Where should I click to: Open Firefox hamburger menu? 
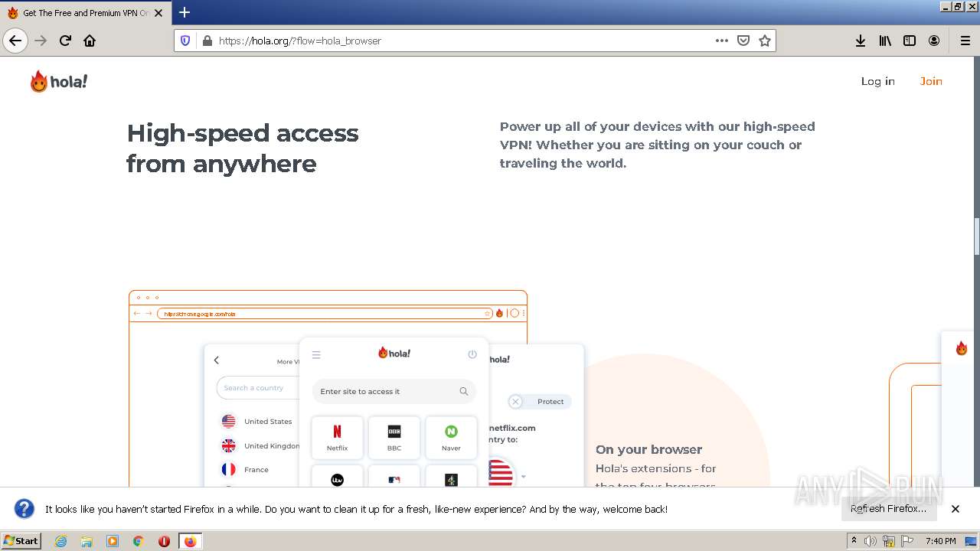click(x=965, y=41)
